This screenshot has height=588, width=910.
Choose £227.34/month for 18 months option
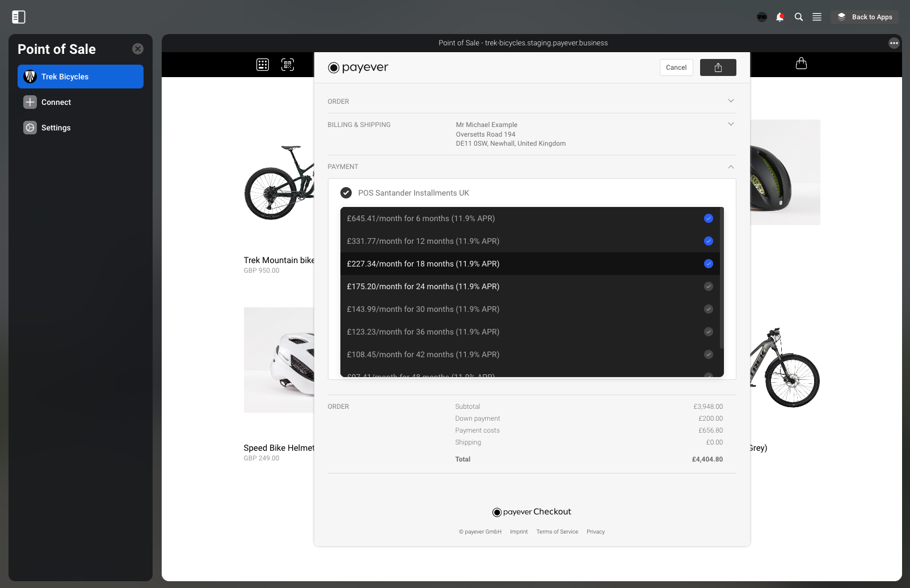tap(530, 264)
